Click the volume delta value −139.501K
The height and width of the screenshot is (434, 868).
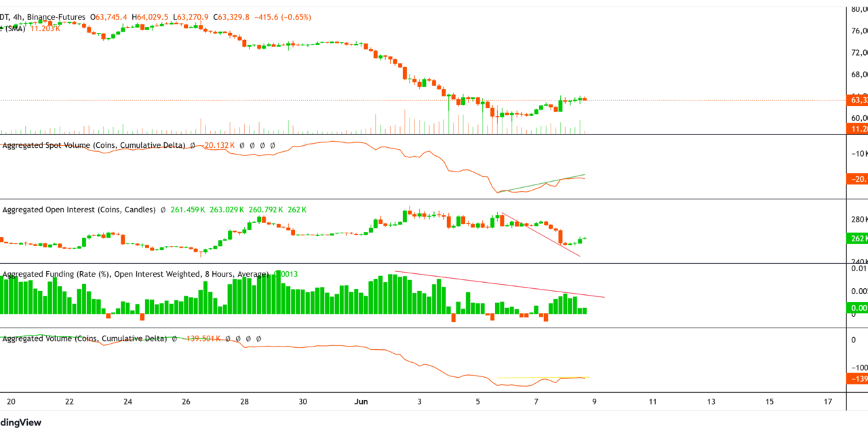[202, 338]
